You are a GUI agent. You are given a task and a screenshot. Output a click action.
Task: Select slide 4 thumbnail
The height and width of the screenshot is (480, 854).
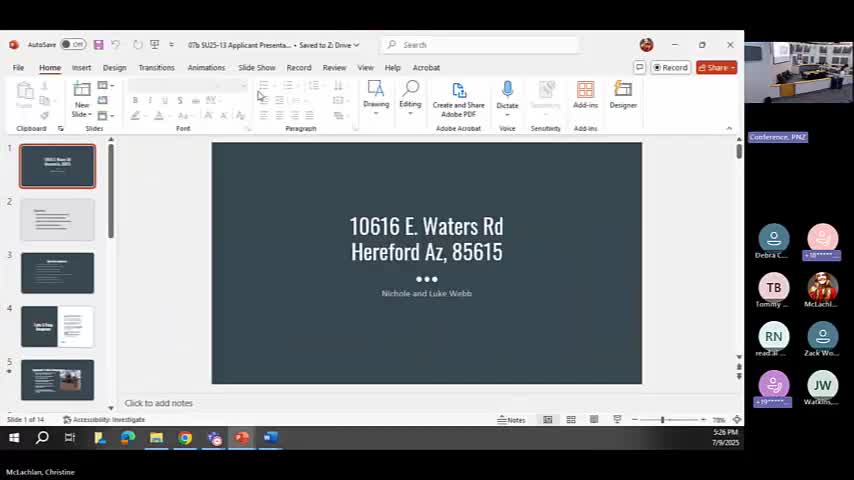pyautogui.click(x=57, y=326)
